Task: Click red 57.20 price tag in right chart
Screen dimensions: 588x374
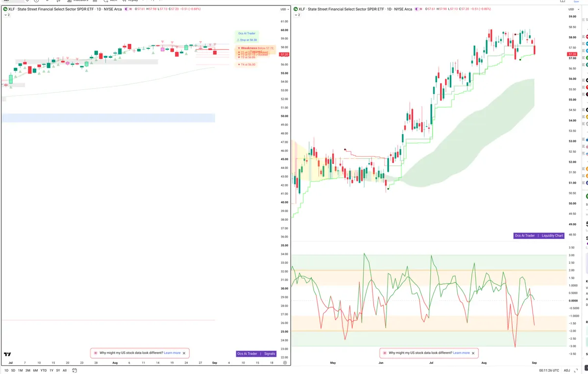Action: (572, 54)
